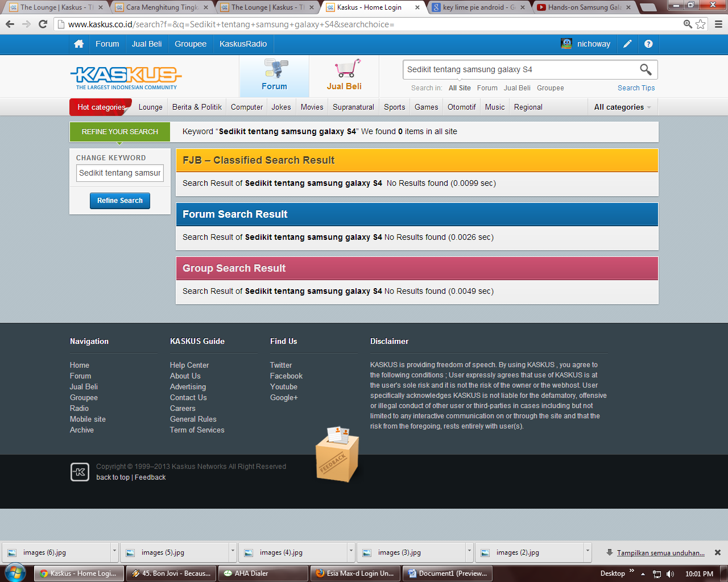Select Jual Beli search scope option
Image resolution: width=728 pixels, height=582 pixels.
517,88
